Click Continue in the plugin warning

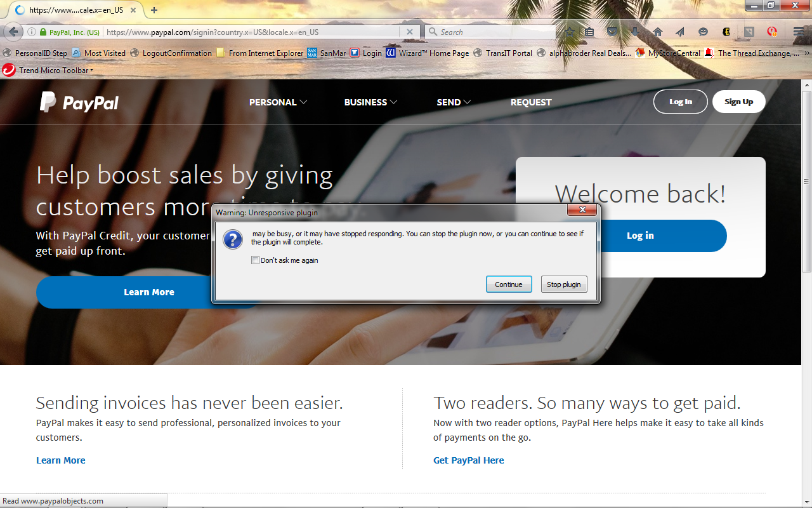pyautogui.click(x=509, y=284)
